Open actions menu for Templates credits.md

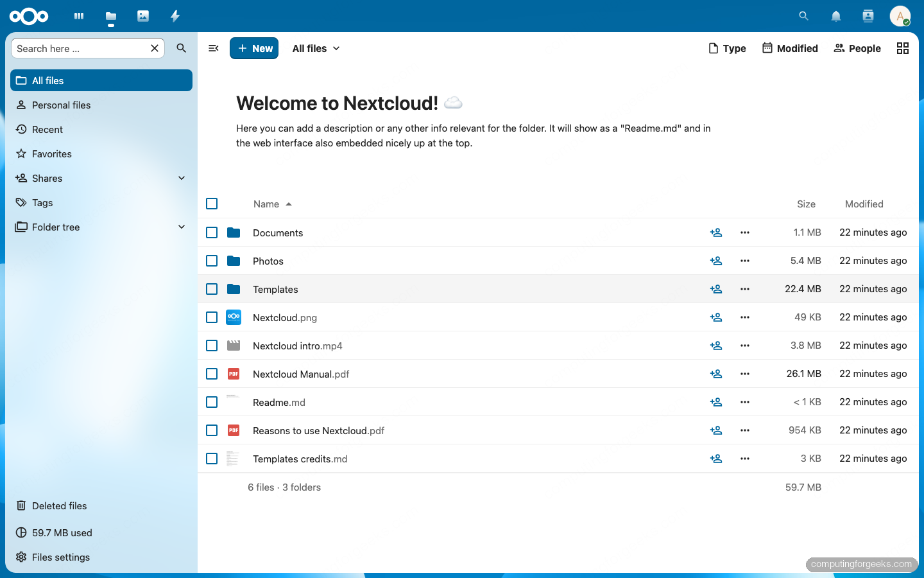point(745,459)
